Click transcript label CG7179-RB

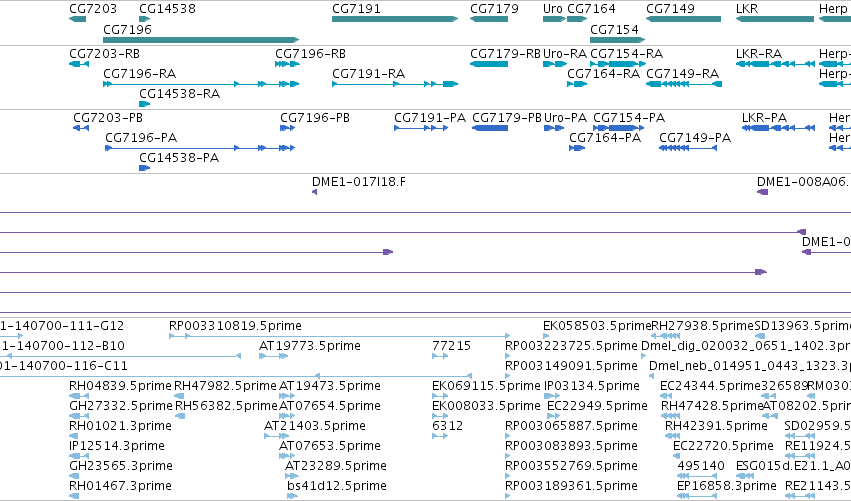coord(505,54)
